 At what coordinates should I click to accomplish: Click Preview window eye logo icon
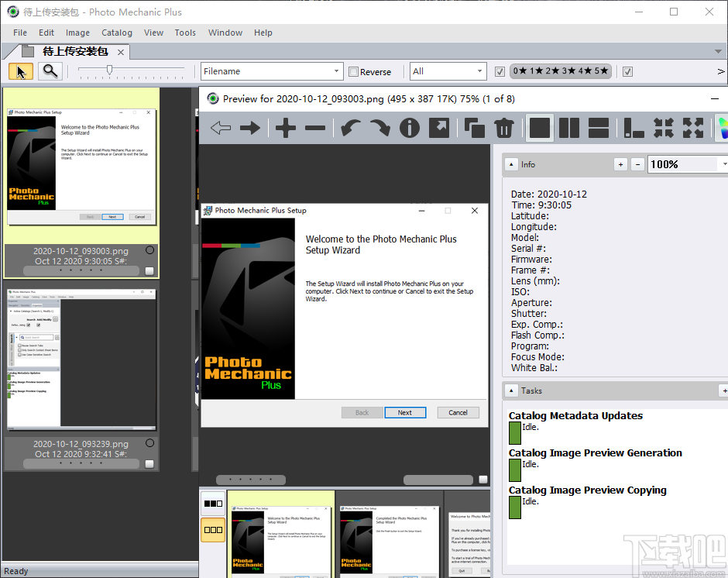pos(213,98)
